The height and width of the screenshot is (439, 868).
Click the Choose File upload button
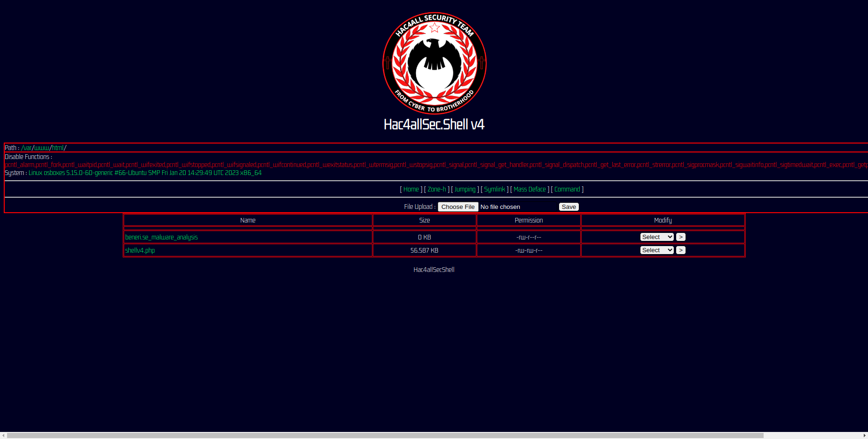[458, 207]
